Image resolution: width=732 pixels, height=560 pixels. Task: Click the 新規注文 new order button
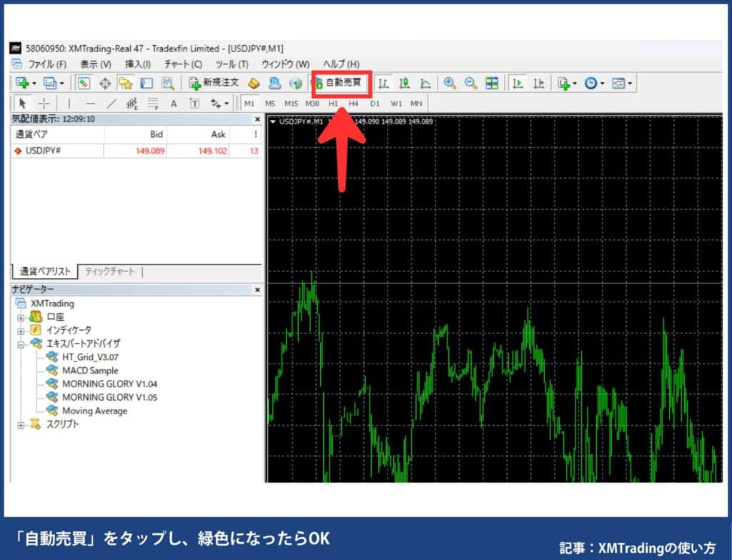[214, 83]
